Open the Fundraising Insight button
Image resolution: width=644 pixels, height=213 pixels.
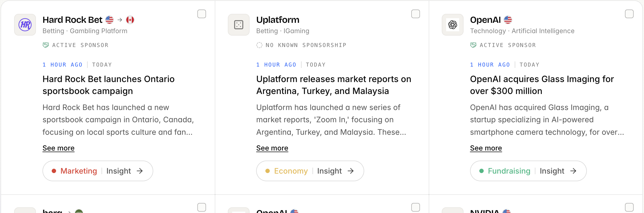[x=528, y=171]
